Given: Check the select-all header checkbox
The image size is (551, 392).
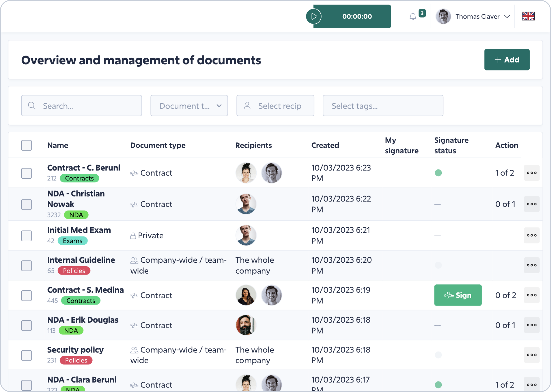Looking at the screenshot, I should click(27, 145).
